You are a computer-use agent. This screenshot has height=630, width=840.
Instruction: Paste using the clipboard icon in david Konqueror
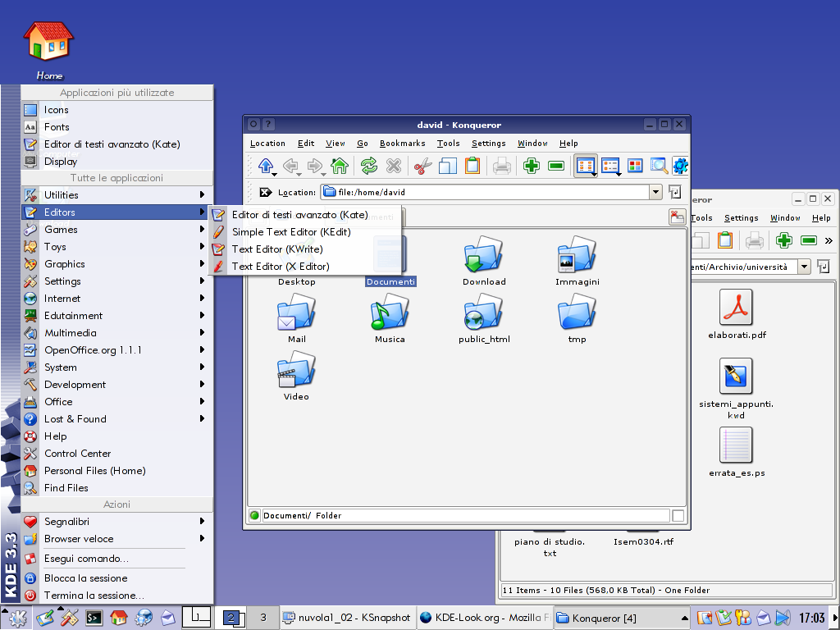(x=472, y=166)
